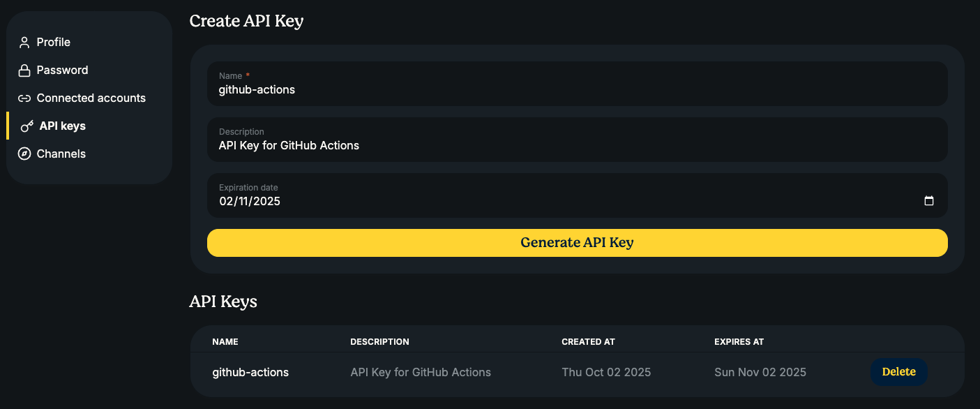Open the Profile settings section
Image resolution: width=980 pixels, height=409 pixels.
coord(54,43)
